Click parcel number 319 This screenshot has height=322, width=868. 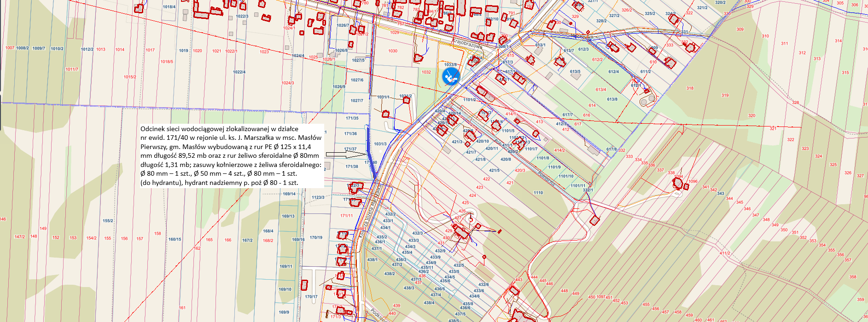pyautogui.click(x=725, y=95)
